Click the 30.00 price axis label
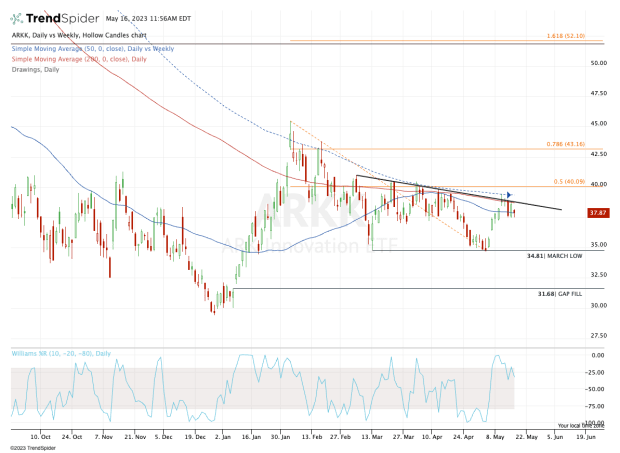The image size is (620, 453). (599, 305)
